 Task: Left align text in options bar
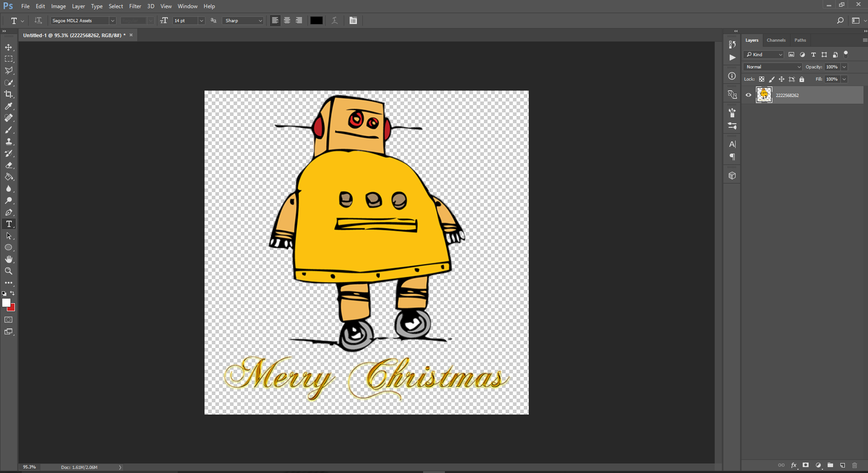(275, 20)
